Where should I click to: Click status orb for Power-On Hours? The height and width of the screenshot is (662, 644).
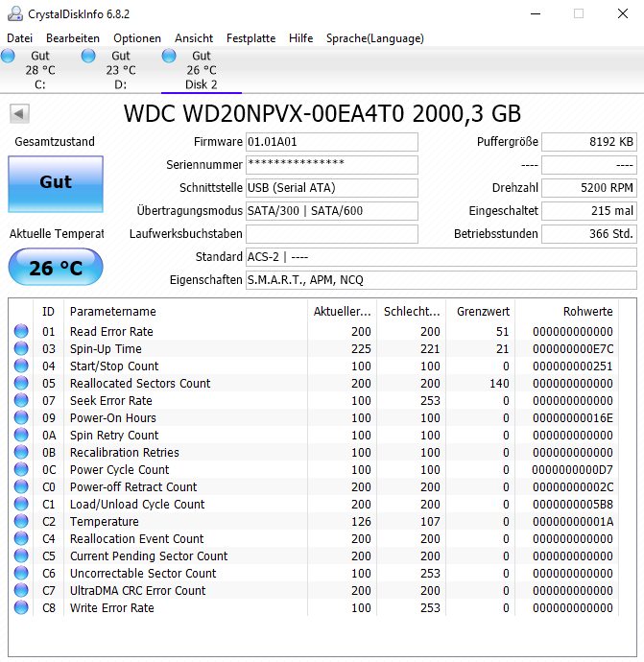coord(21,418)
